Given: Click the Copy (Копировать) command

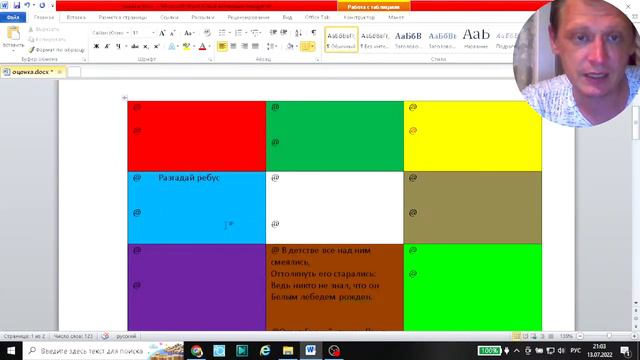Looking at the screenshot, I should pyautogui.click(x=47, y=39).
